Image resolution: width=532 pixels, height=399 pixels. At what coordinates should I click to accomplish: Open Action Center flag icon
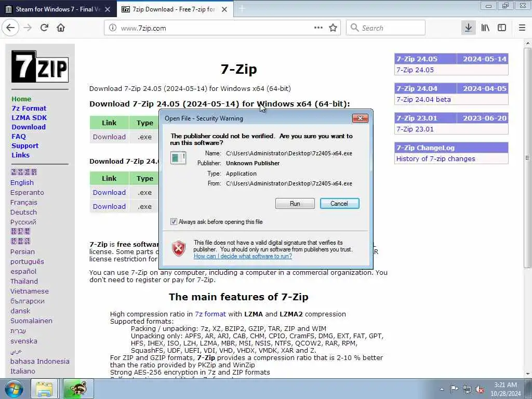point(454,389)
